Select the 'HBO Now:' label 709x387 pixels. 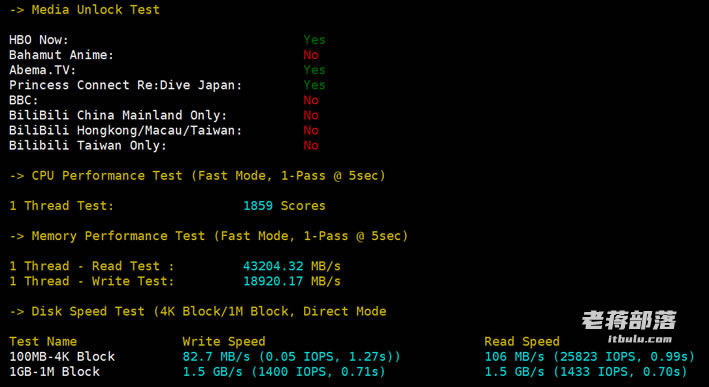(x=39, y=40)
